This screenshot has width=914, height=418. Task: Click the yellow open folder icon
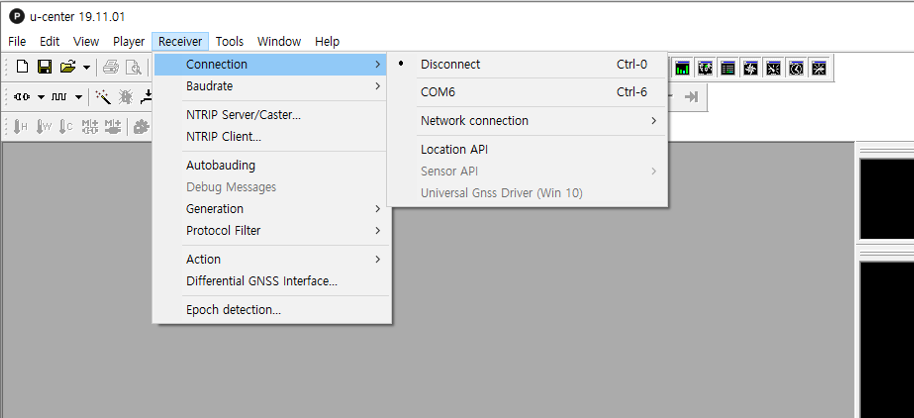tap(68, 67)
